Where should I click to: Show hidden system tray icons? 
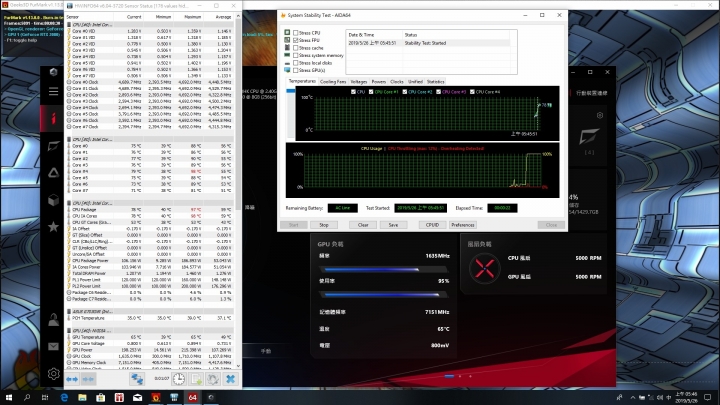(x=633, y=397)
